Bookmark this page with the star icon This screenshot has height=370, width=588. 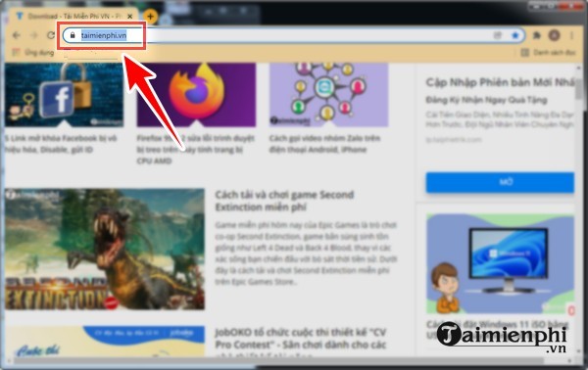coord(515,35)
